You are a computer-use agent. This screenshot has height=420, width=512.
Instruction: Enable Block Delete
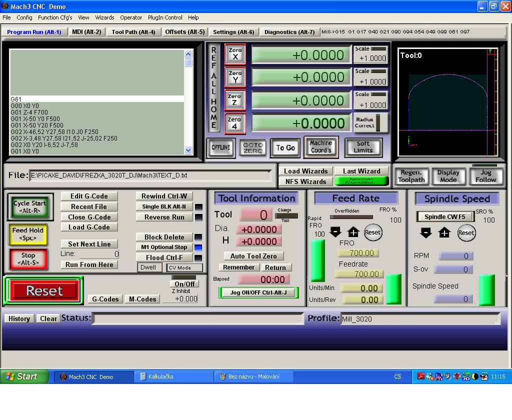[x=163, y=237]
